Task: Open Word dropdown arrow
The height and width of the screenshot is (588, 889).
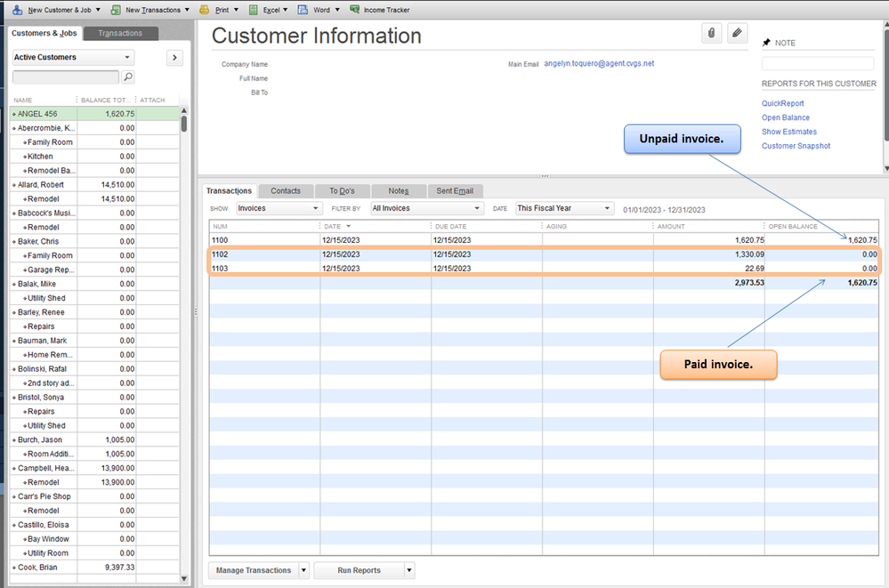Action: click(x=337, y=10)
